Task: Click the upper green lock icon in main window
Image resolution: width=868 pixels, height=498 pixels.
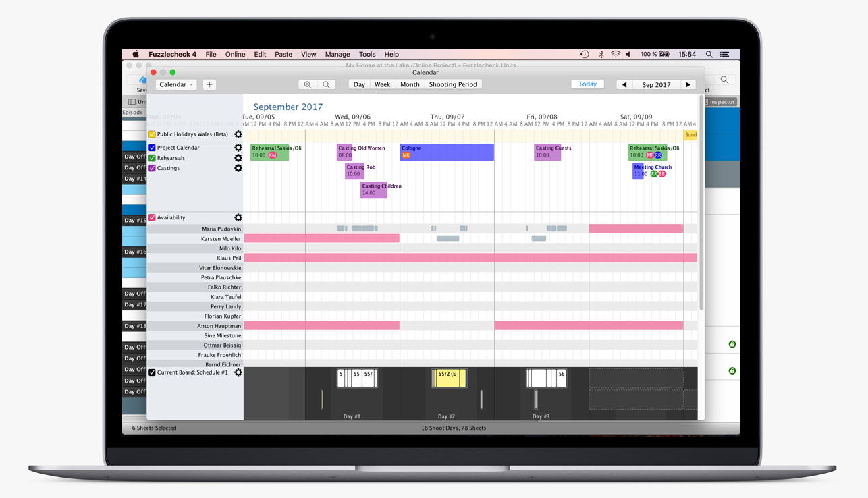Action: (732, 344)
